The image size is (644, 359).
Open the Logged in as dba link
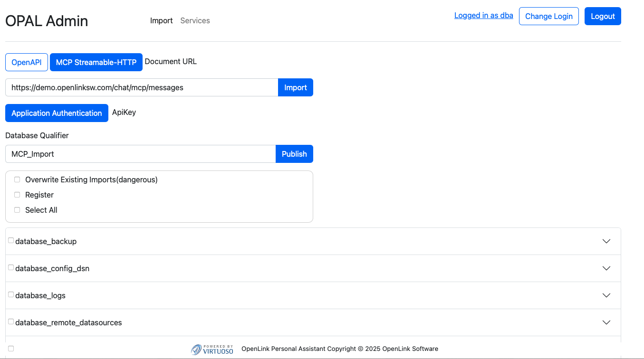tap(484, 15)
